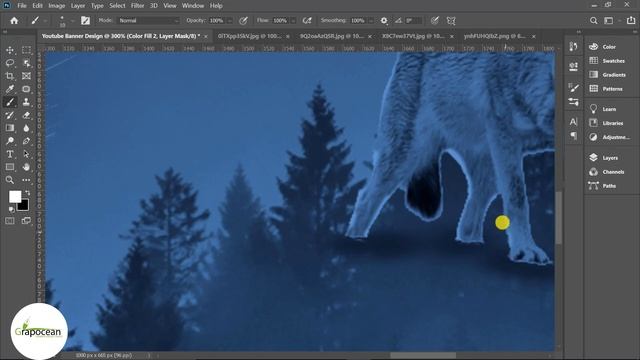Click the brush angle input field
Image resolution: width=640 pixels, height=360 pixels.
[x=413, y=20]
